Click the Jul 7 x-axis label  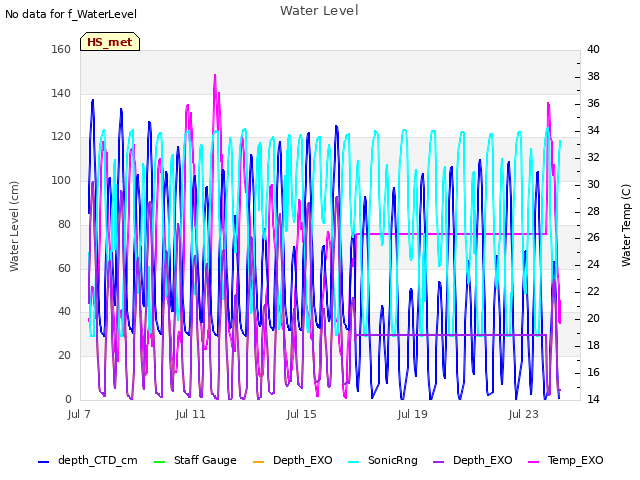79,414
